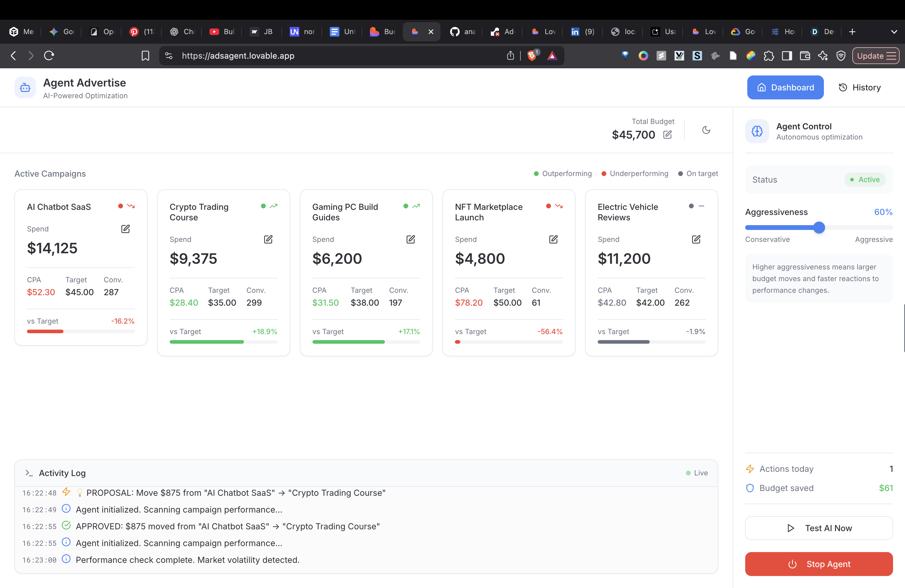Switch to the History tab
The width and height of the screenshot is (905, 588).
pyautogui.click(x=860, y=87)
